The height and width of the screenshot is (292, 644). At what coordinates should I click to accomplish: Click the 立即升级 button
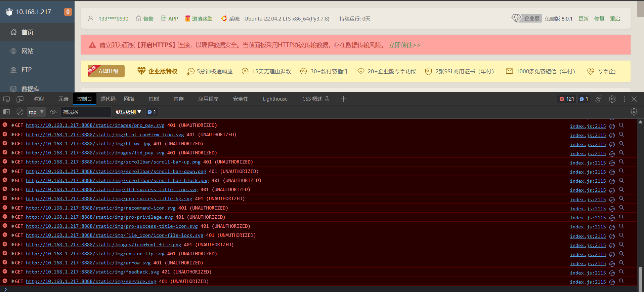click(x=106, y=71)
